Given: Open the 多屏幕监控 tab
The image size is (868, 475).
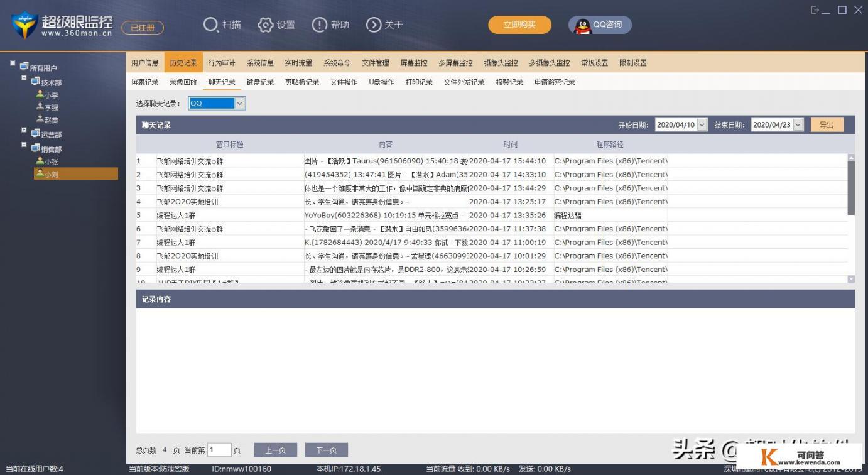Looking at the screenshot, I should point(456,63).
